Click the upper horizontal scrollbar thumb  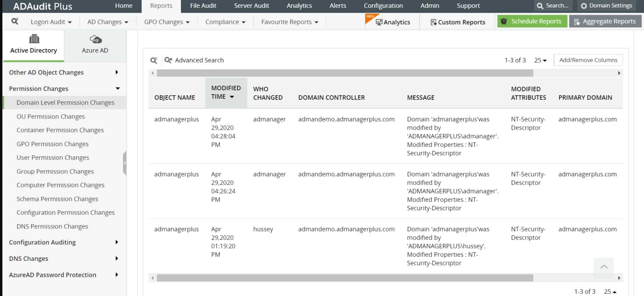345,73
